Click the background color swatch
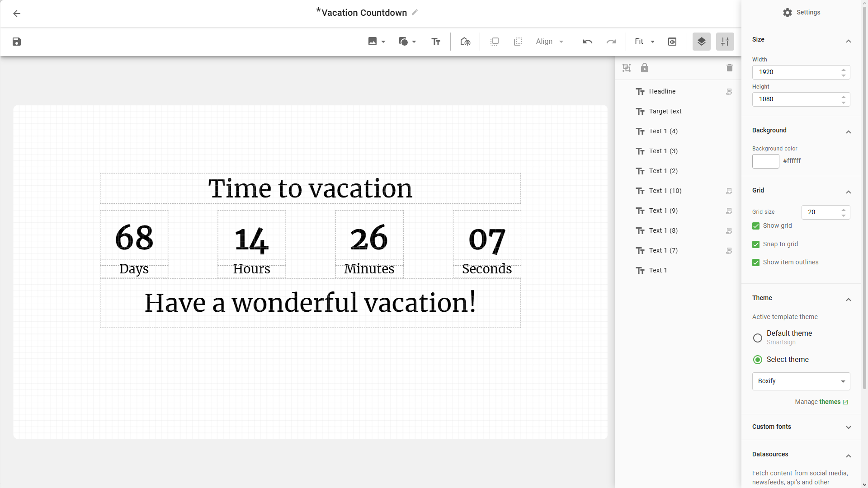The height and width of the screenshot is (488, 868). pyautogui.click(x=765, y=161)
